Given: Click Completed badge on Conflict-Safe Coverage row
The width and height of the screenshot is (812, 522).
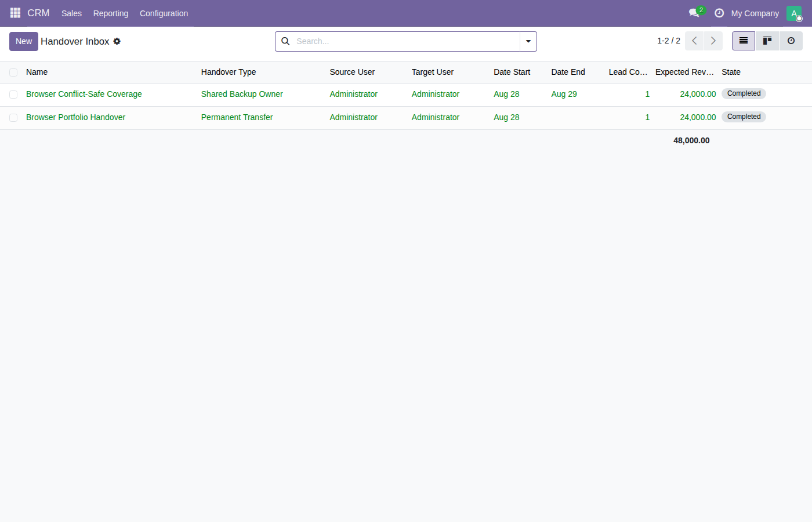Looking at the screenshot, I should pyautogui.click(x=744, y=93).
